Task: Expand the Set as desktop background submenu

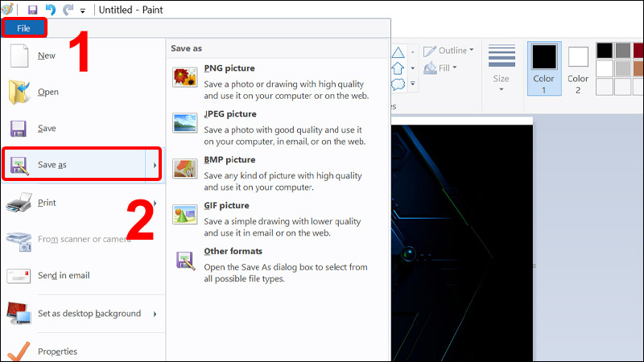Action: coord(155,314)
